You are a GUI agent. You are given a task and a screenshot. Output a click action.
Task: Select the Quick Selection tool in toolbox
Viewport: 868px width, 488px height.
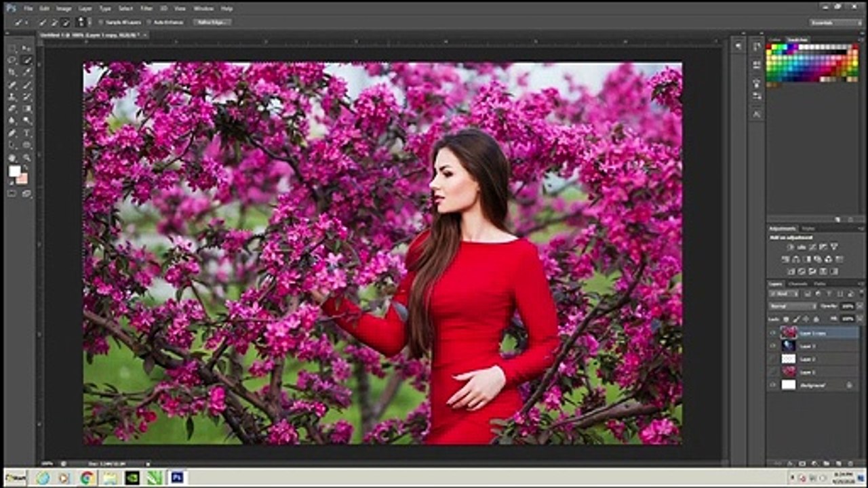pos(27,60)
